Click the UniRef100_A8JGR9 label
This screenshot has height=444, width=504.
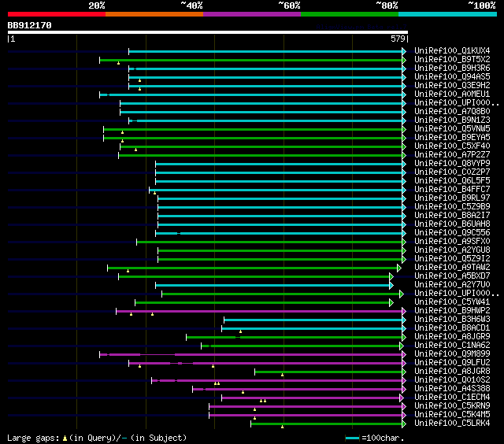(452, 337)
